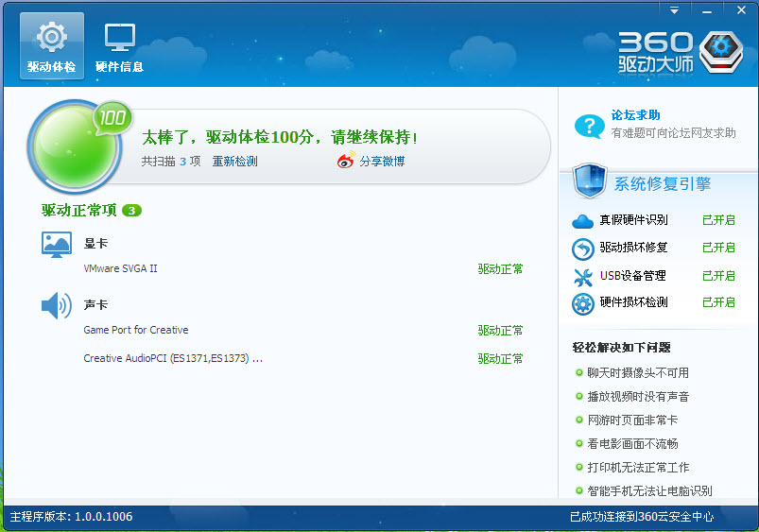The width and height of the screenshot is (759, 532).
Task: Click the green score ball
Action: [74, 146]
